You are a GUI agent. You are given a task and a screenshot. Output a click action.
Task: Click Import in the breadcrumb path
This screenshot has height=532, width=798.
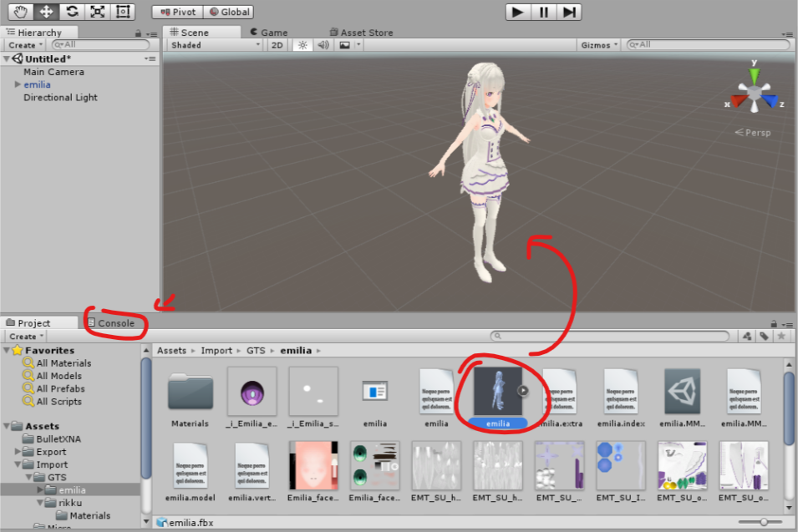pos(216,351)
